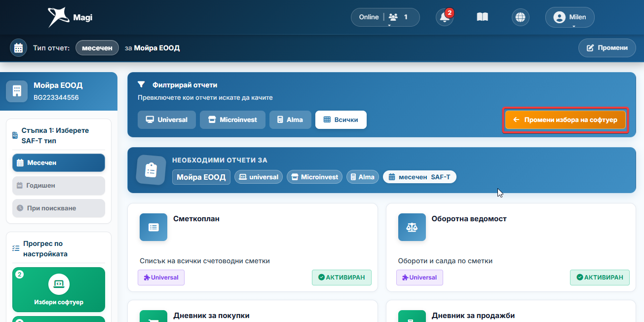
Task: Filter reports by Microinvest
Action: [232, 120]
